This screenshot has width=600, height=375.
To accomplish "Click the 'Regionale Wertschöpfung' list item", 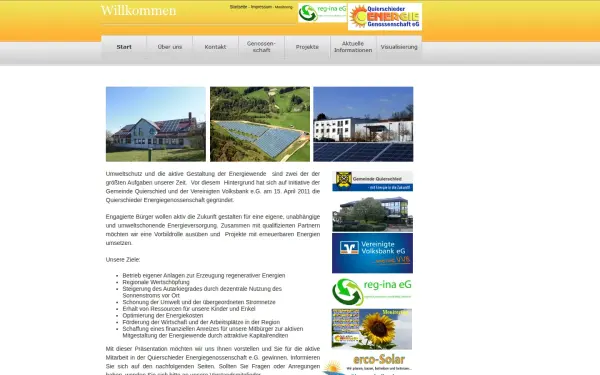I will tap(156, 282).
